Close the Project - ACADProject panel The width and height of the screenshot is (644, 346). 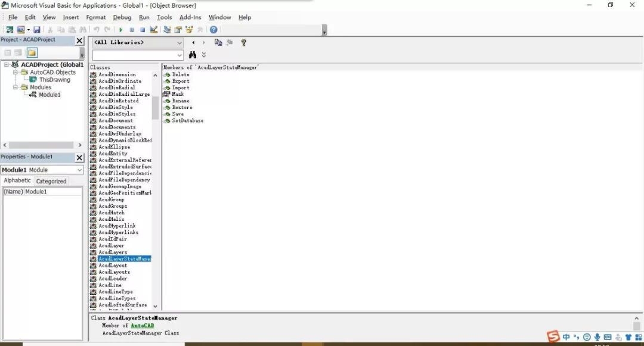pyautogui.click(x=79, y=40)
